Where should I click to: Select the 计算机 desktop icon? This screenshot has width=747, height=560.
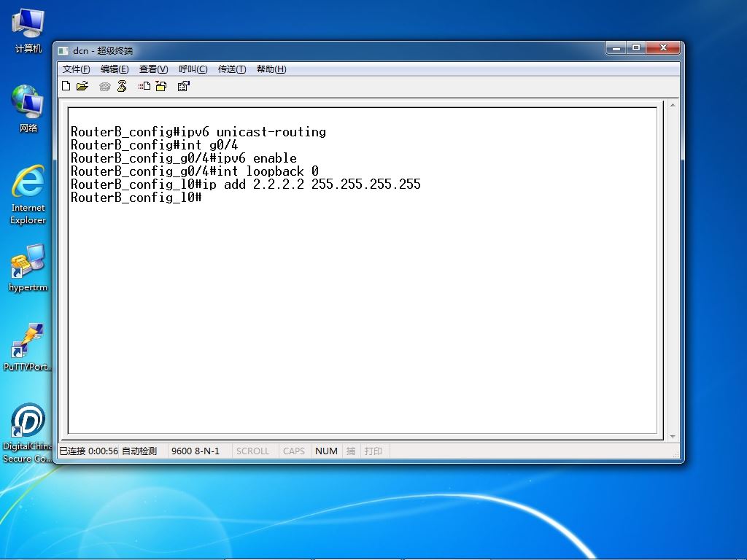point(28,31)
